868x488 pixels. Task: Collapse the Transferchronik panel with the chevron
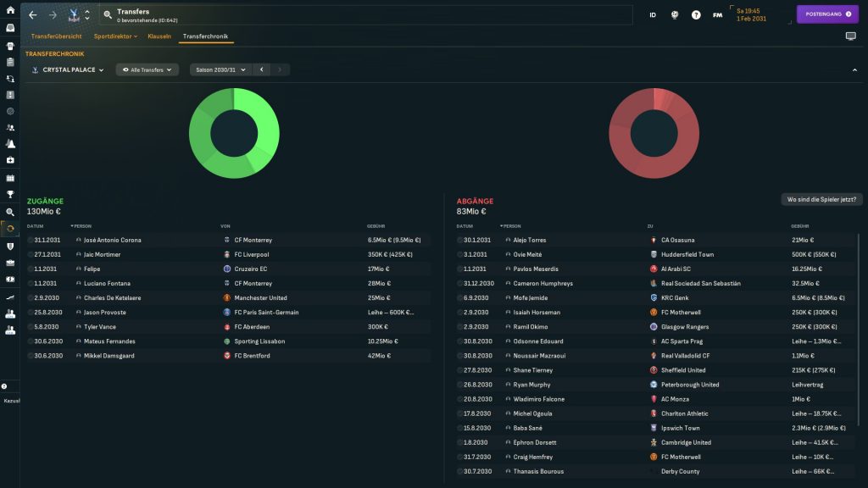tap(854, 69)
